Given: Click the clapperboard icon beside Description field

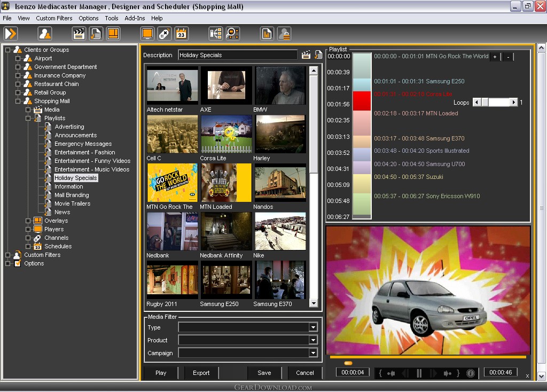Looking at the screenshot, I should coord(306,55).
